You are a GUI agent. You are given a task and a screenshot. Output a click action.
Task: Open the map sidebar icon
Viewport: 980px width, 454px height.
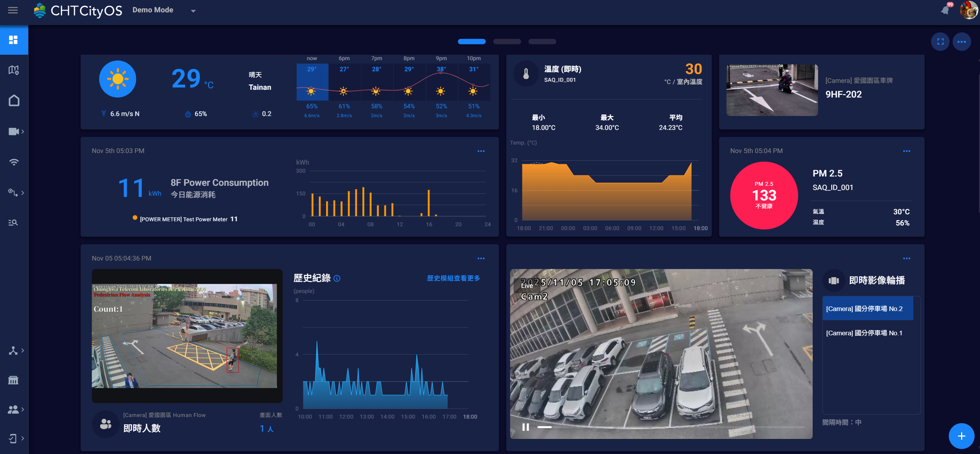click(13, 70)
